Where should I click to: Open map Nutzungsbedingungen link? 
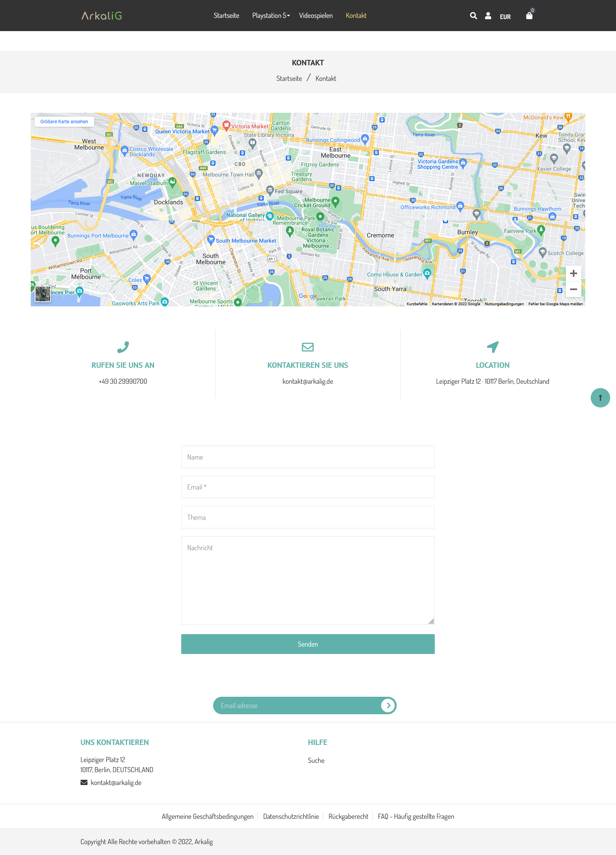coord(504,304)
